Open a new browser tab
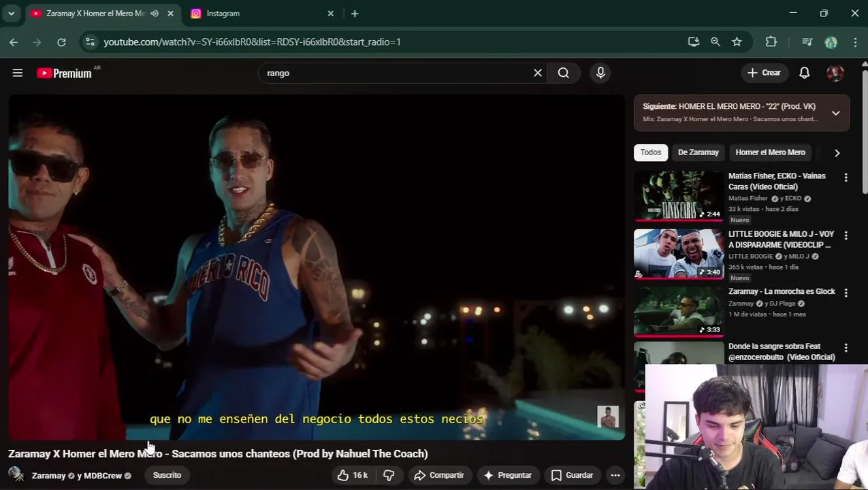This screenshot has width=868, height=490. [355, 14]
